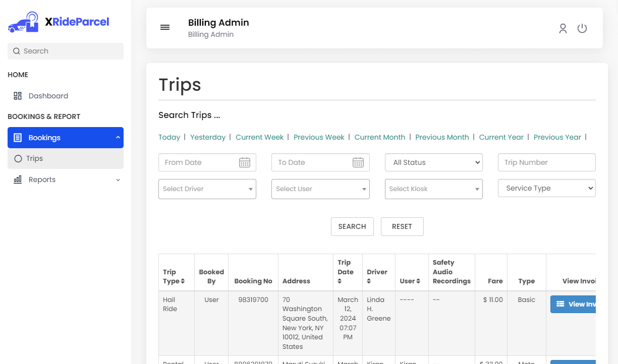The width and height of the screenshot is (618, 364).
Task: Expand the Select Driver dropdown
Action: pyautogui.click(x=207, y=189)
